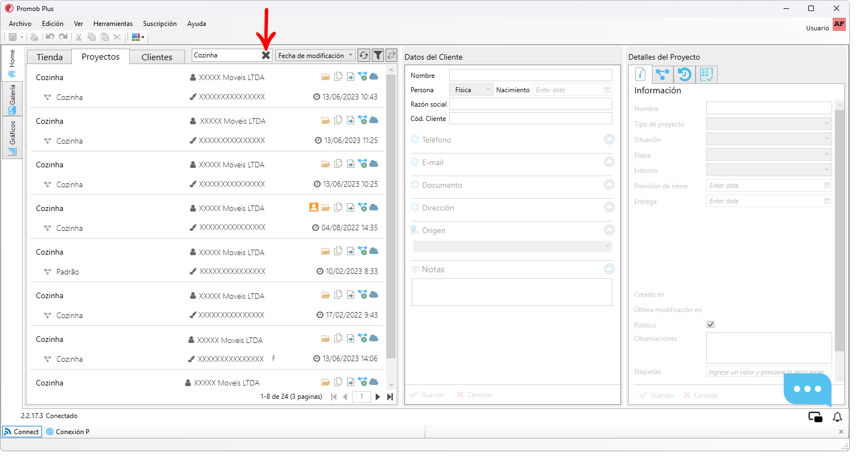
Task: Switch to the Clientes tab
Action: click(x=157, y=57)
